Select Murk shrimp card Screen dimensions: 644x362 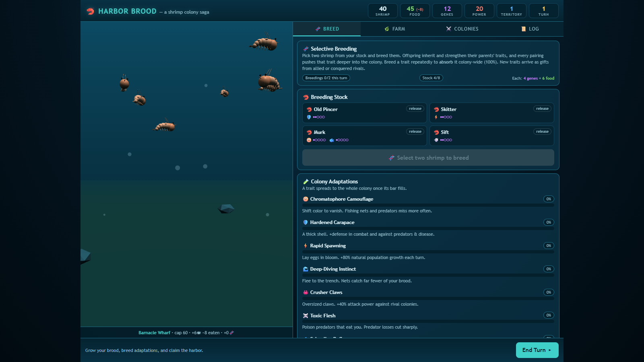(364, 136)
